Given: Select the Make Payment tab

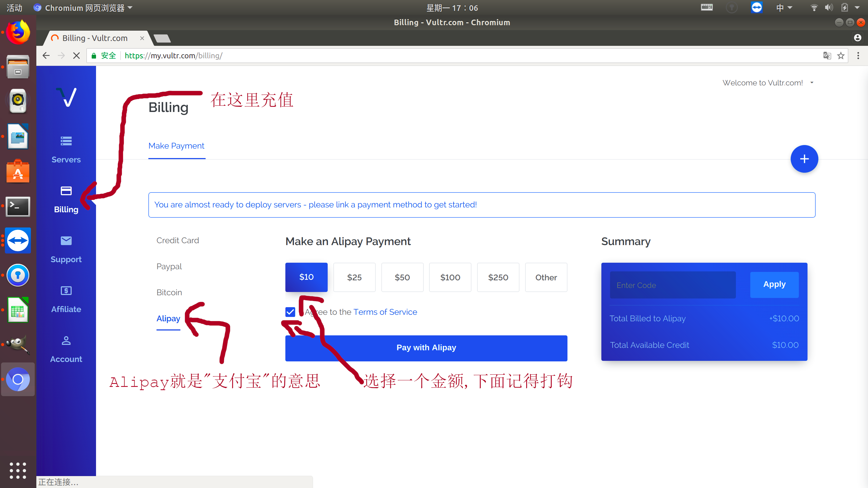Looking at the screenshot, I should [176, 146].
